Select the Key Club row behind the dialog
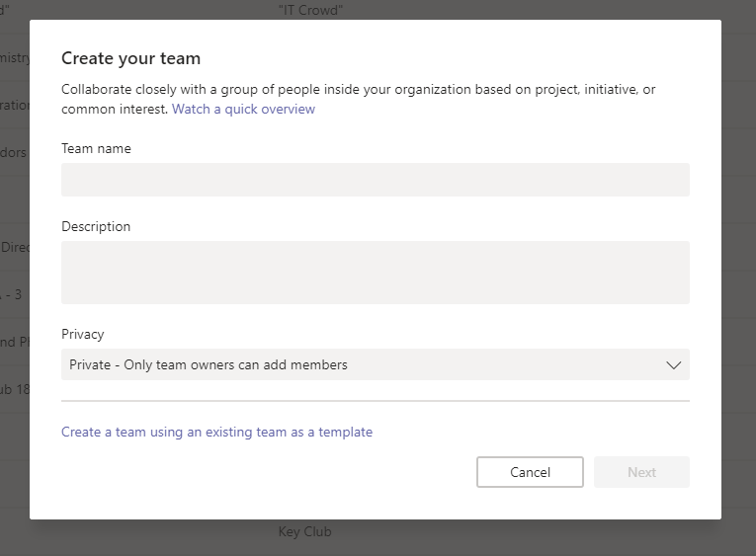756x556 pixels. click(304, 531)
